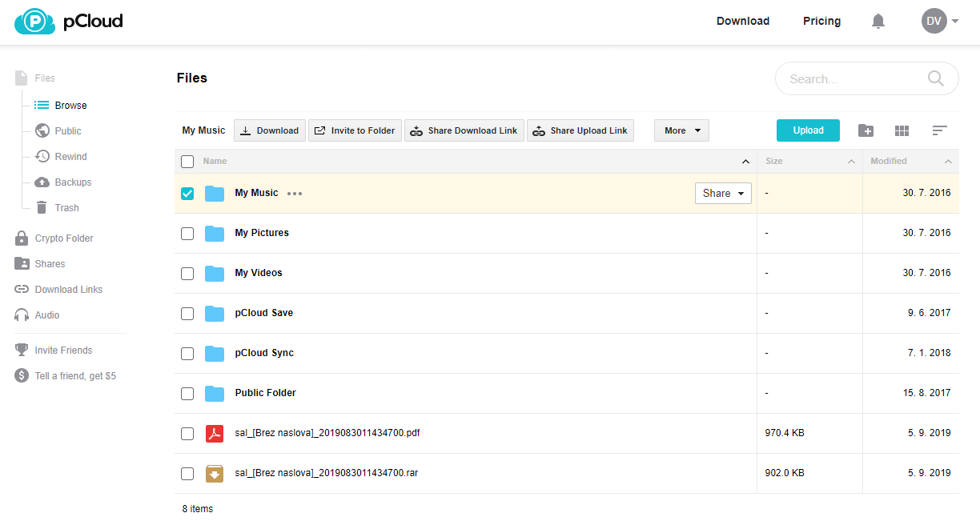Image resolution: width=980 pixels, height=521 pixels.
Task: Open the My Pictures folder name
Action: coord(262,233)
